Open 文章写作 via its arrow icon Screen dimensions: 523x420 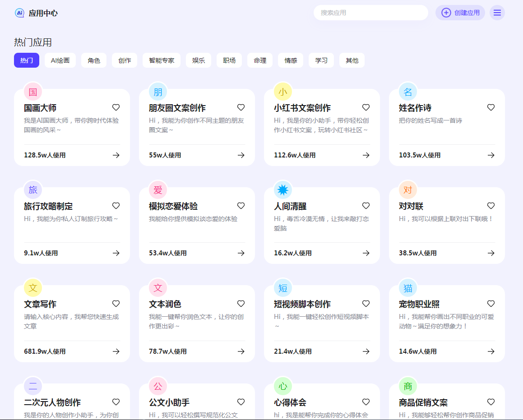[116, 351]
